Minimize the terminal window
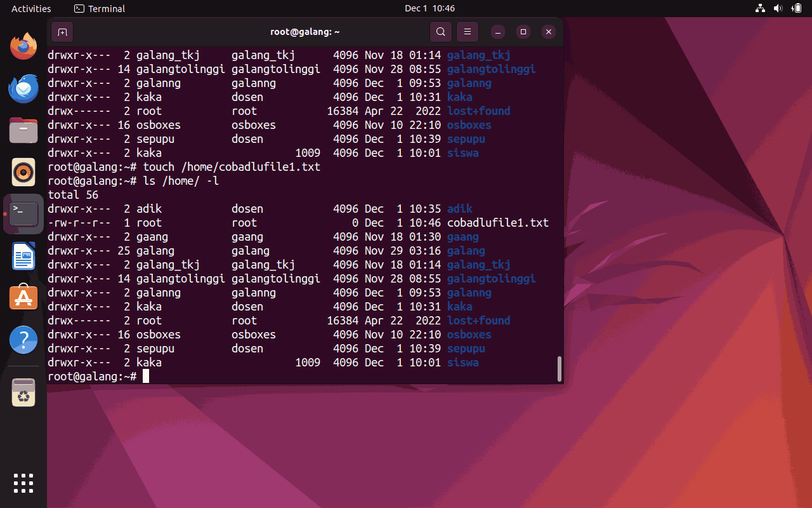812x508 pixels. coord(499,32)
